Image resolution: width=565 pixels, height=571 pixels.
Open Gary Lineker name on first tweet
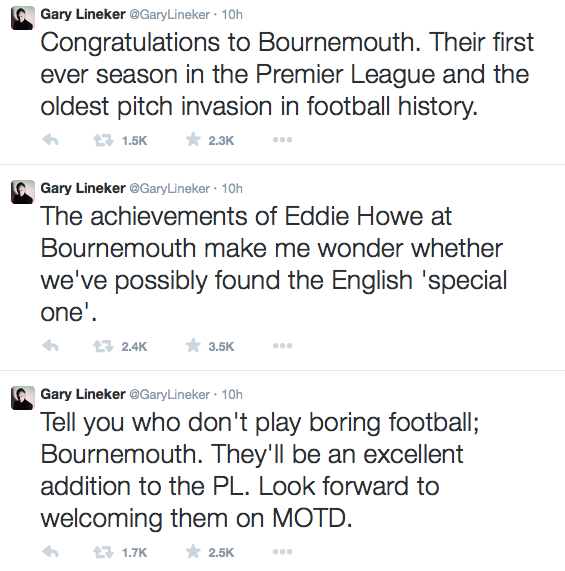[x=83, y=14]
